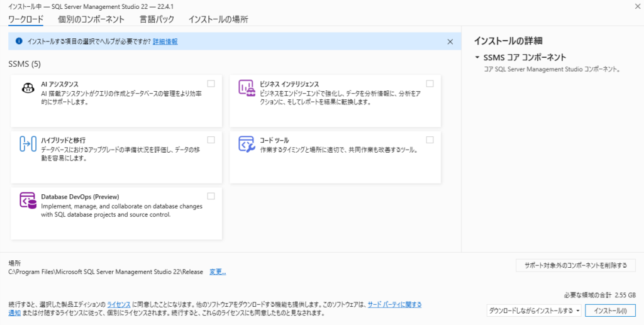Click the ハイブリッドと移行 workload icon

coord(28,144)
